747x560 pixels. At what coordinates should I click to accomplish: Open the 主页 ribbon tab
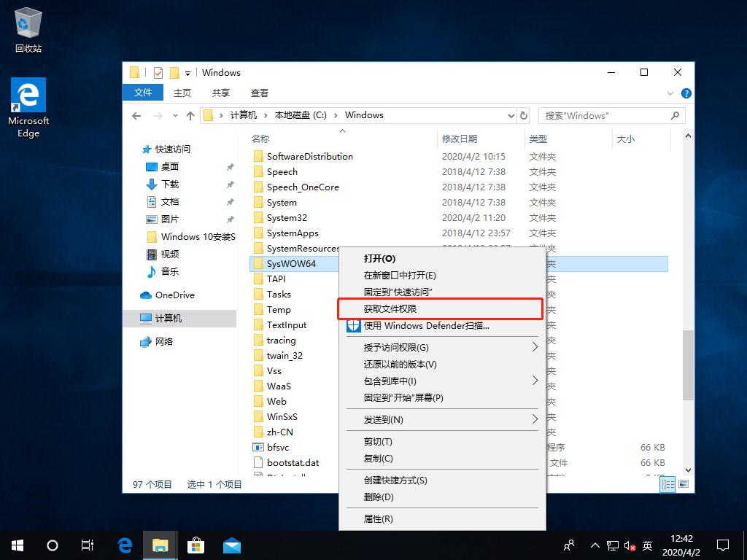click(x=182, y=93)
